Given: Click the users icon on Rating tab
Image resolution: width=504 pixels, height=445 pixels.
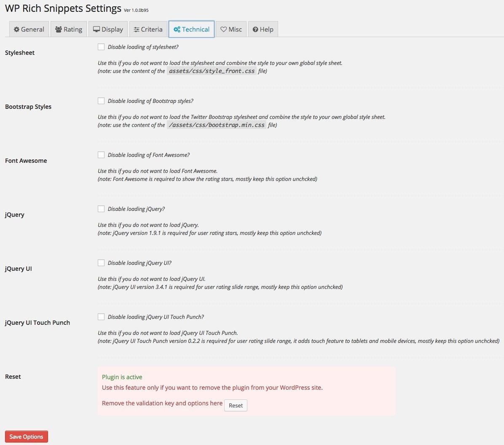Looking at the screenshot, I should [59, 29].
